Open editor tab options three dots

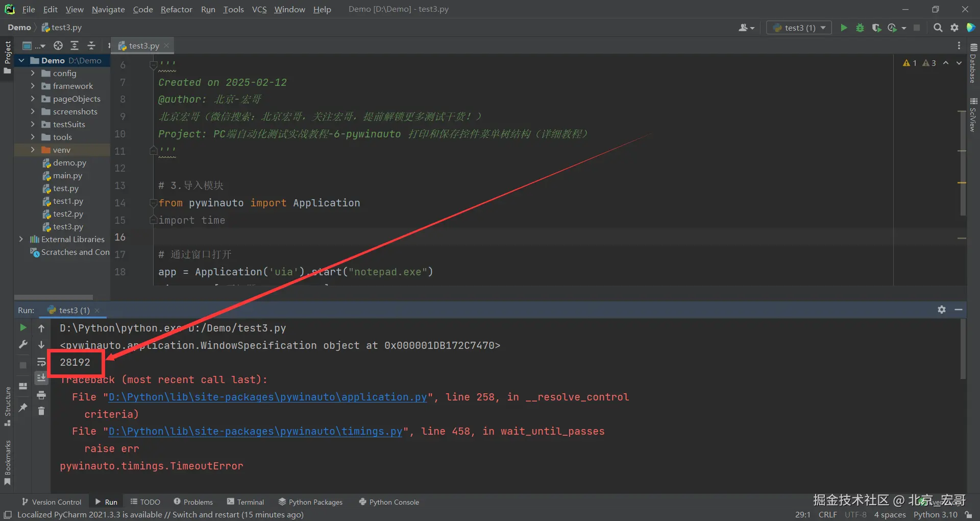click(959, 45)
